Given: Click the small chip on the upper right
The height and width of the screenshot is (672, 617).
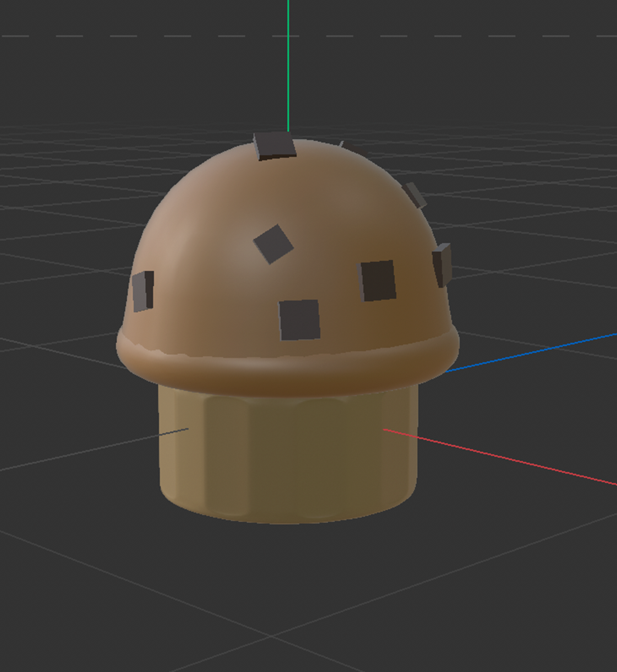Looking at the screenshot, I should coord(414,194).
